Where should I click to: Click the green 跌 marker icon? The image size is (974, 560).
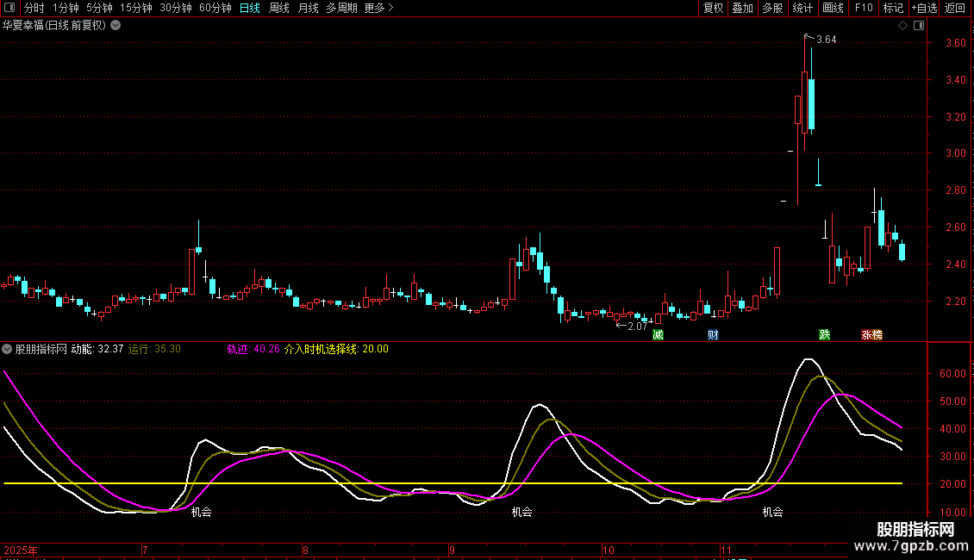[825, 334]
